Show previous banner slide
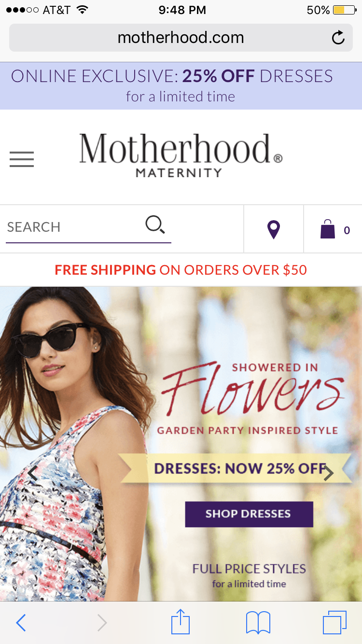The width and height of the screenshot is (362, 644). [32, 474]
